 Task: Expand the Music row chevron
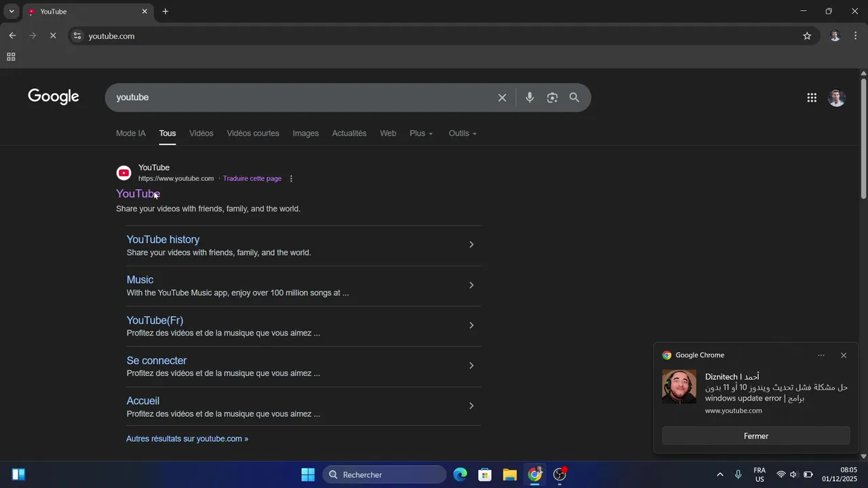pos(471,285)
